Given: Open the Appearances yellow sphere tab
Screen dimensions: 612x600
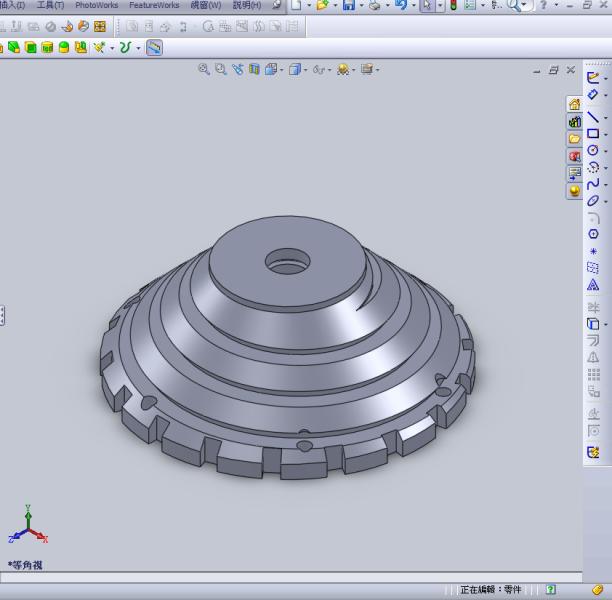Looking at the screenshot, I should point(575,191).
